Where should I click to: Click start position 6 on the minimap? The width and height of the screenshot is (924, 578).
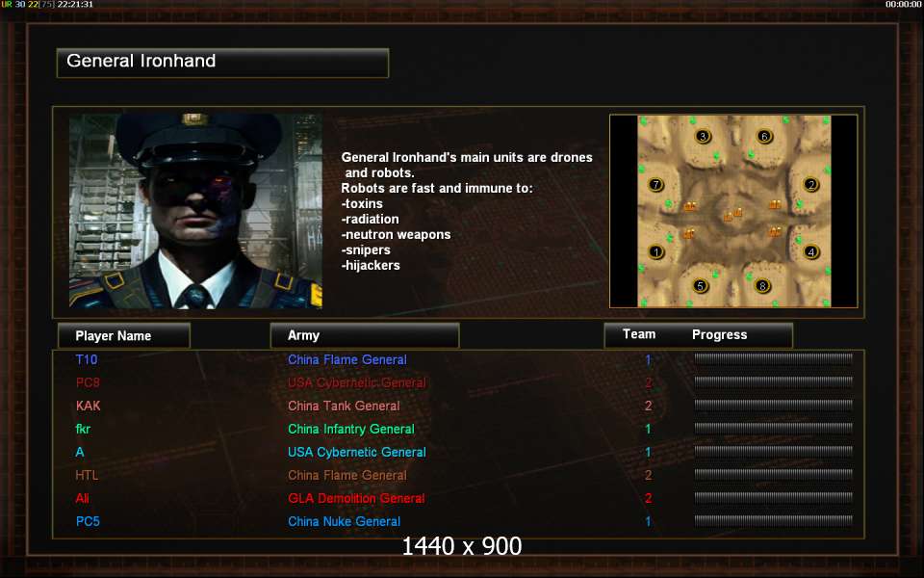point(764,136)
